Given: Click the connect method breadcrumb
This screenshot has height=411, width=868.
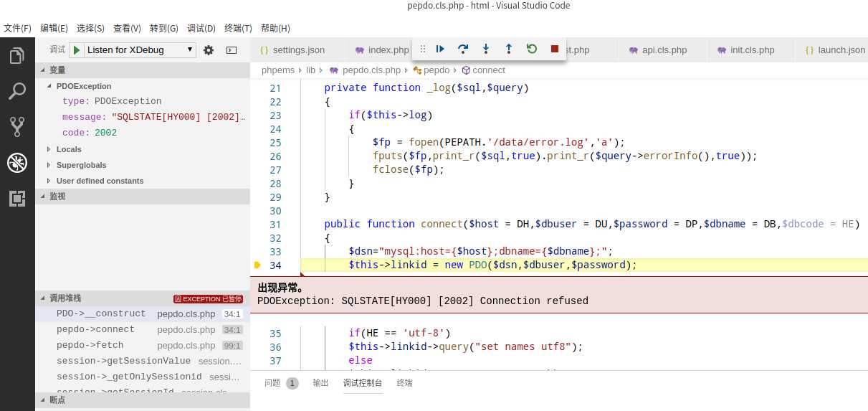Looking at the screenshot, I should point(489,70).
